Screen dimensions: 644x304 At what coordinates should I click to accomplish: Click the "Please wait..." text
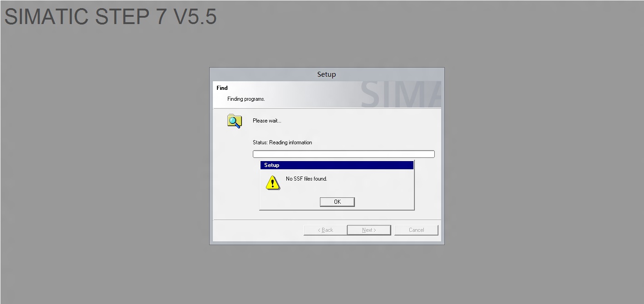267,121
